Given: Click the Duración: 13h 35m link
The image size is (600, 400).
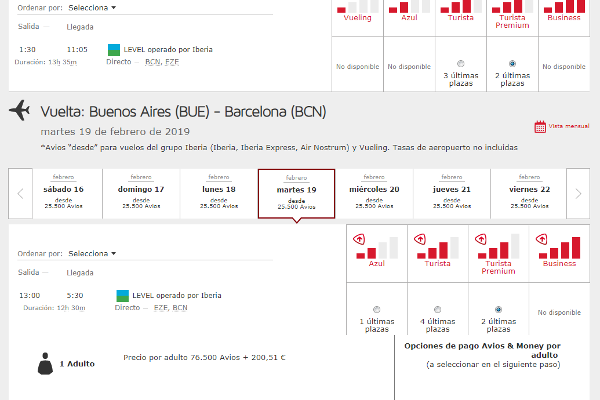Looking at the screenshot, I should pyautogui.click(x=46, y=62).
